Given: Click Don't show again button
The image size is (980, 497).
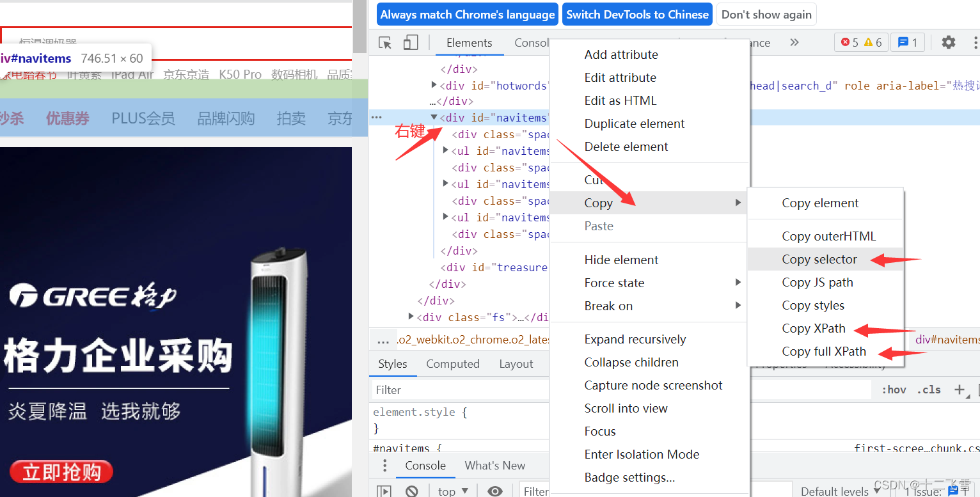Looking at the screenshot, I should 766,15.
